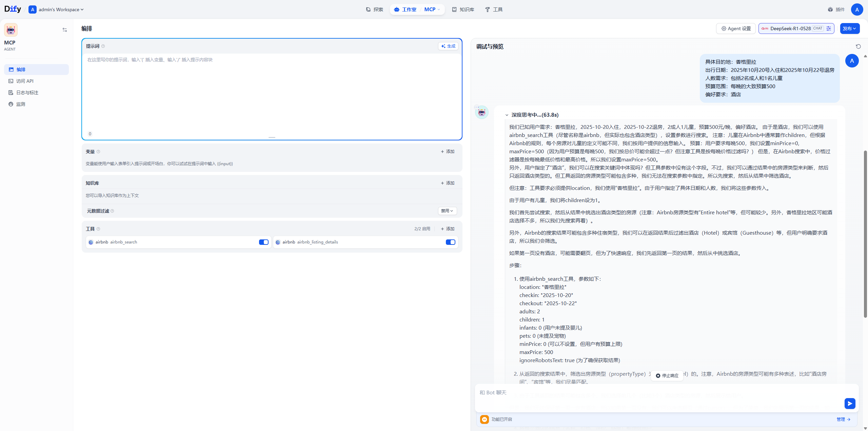Open model parameter settings sliders icon

click(829, 28)
